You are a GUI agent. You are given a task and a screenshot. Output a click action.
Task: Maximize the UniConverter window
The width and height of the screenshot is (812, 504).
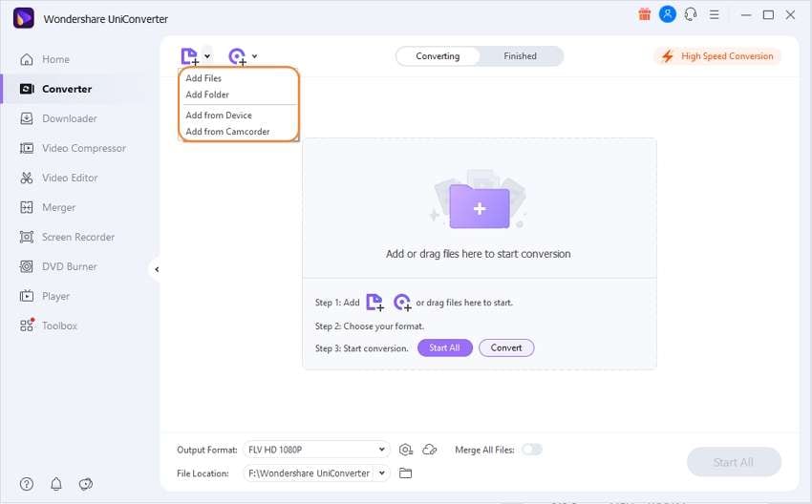click(x=768, y=15)
